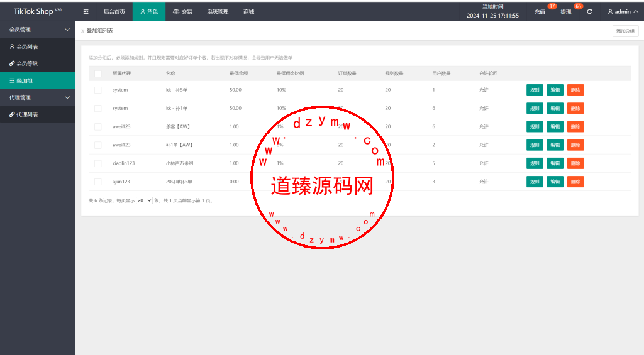This screenshot has height=355, width=644.
Task: Click the 所属代理 column header
Action: pos(121,74)
